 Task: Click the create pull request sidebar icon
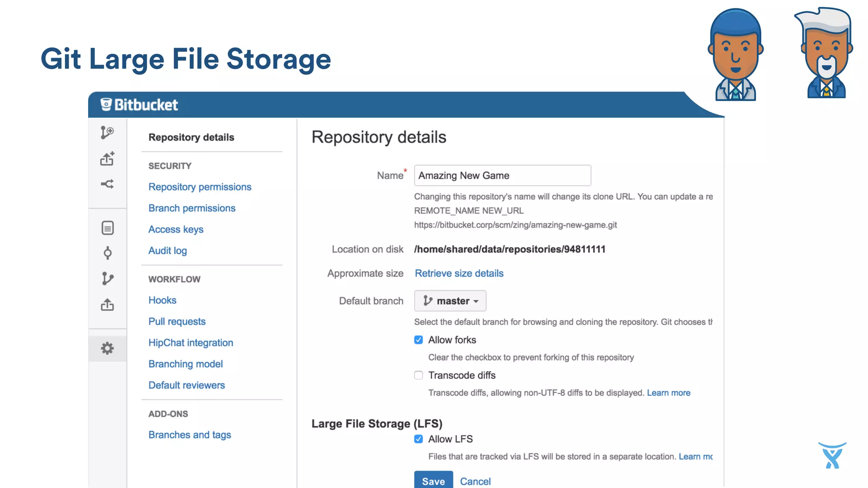[107, 184]
